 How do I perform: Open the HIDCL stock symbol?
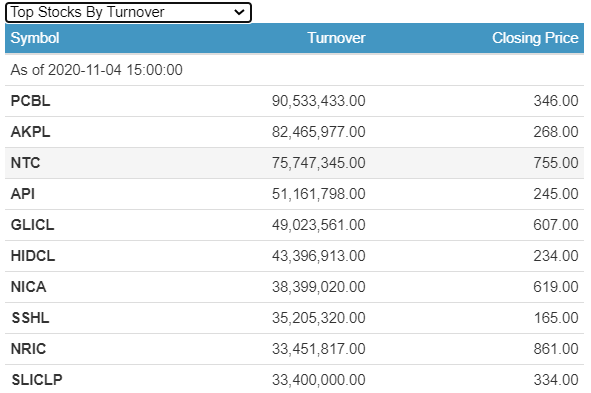tap(33, 256)
